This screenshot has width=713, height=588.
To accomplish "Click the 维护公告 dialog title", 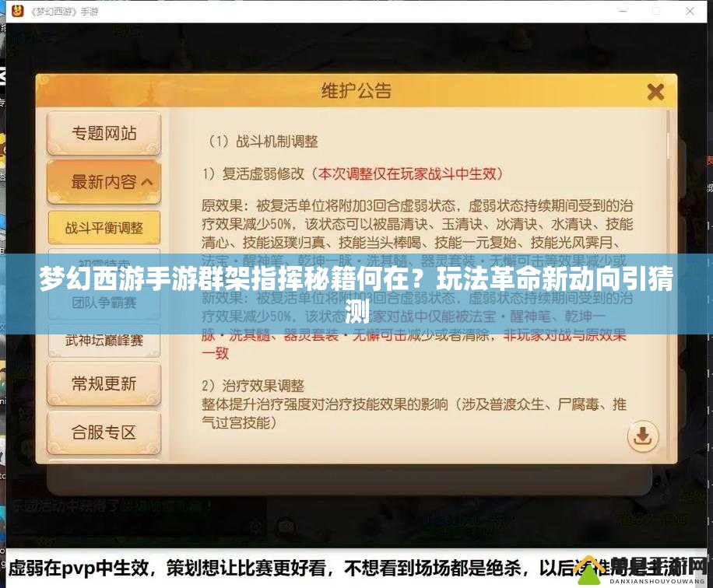I will click(x=356, y=91).
